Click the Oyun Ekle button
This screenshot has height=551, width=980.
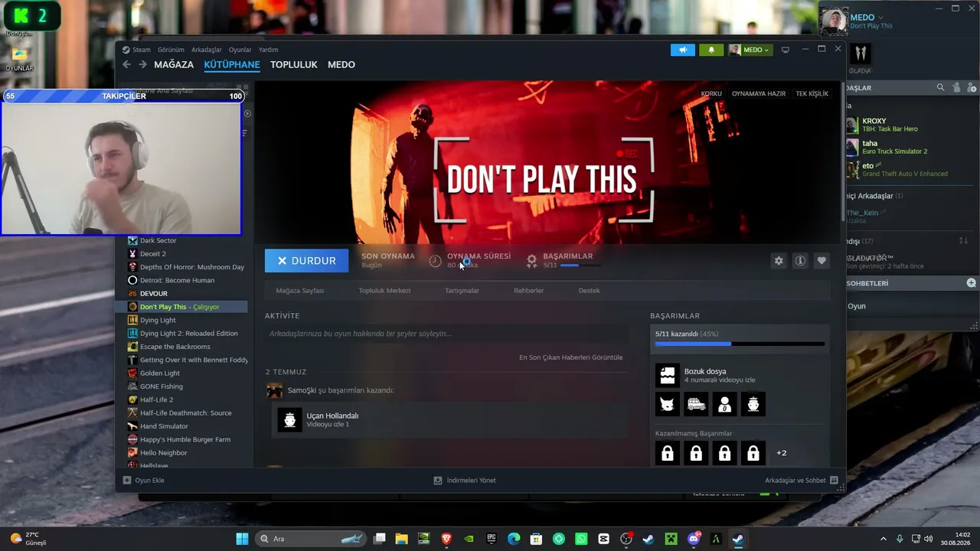click(x=144, y=481)
